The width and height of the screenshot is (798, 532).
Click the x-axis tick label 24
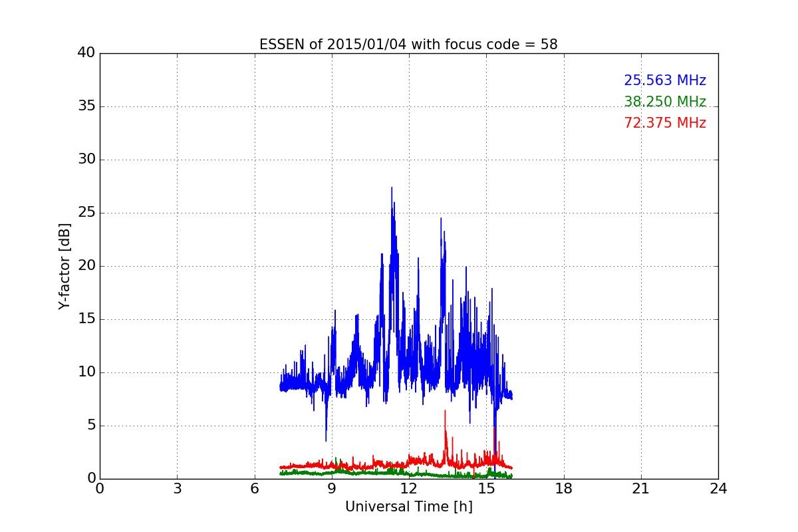(718, 488)
